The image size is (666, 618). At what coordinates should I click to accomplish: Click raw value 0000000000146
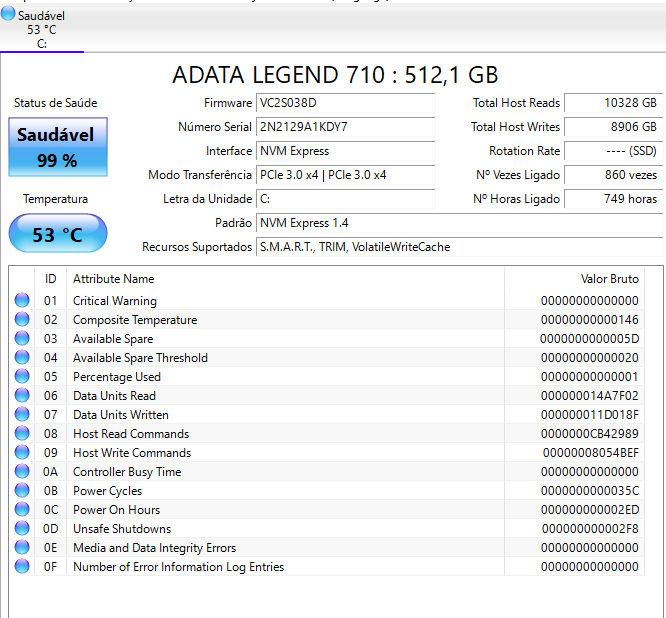pyautogui.click(x=590, y=320)
